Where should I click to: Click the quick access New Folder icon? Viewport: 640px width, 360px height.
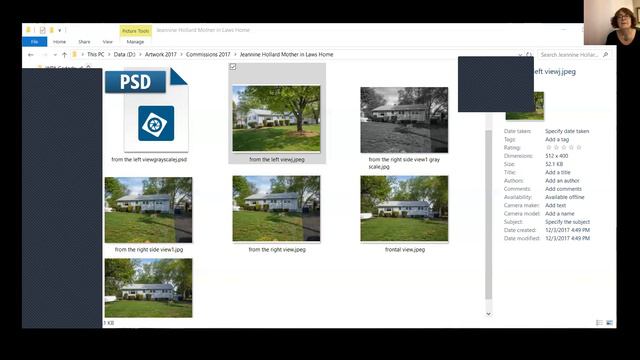[x=52, y=30]
